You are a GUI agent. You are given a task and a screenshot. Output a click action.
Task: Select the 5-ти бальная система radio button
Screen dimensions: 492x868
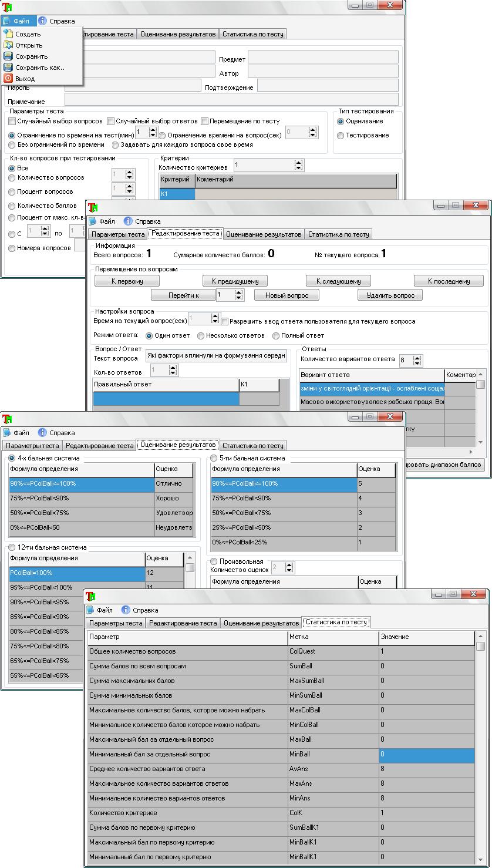[214, 458]
